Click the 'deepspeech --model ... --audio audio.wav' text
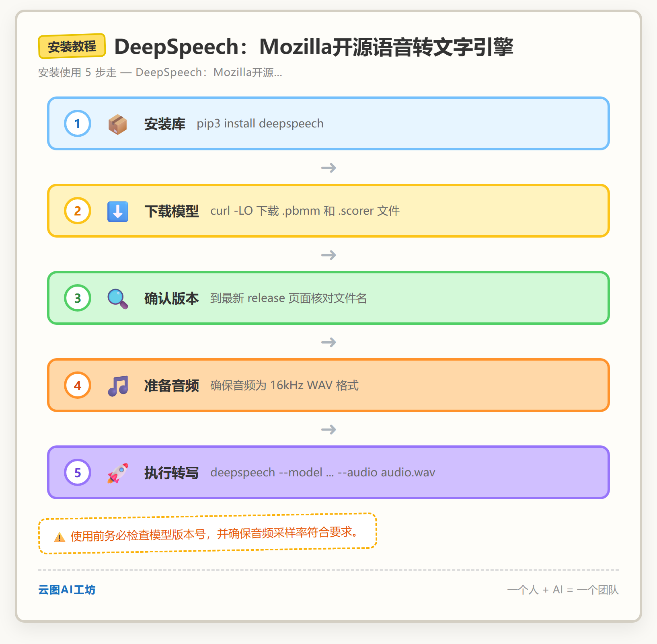The height and width of the screenshot is (644, 657). pos(323,472)
